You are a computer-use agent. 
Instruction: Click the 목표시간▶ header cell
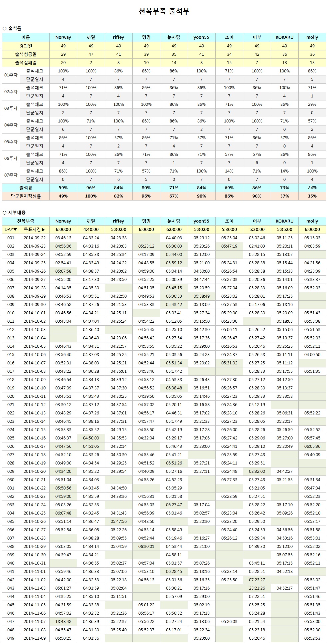click(x=35, y=230)
